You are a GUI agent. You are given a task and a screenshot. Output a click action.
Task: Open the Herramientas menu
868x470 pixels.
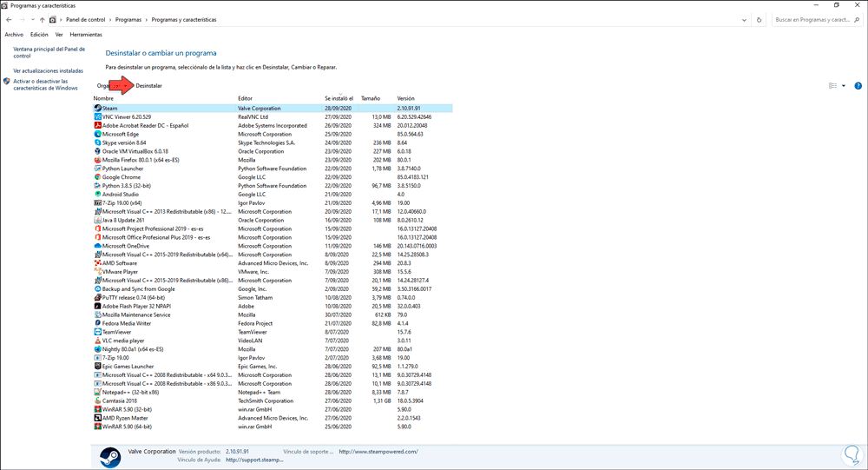[86, 35]
